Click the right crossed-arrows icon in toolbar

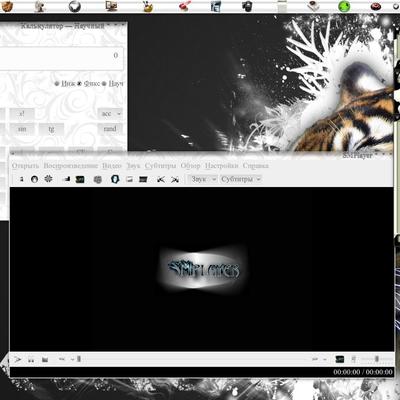[175, 180]
